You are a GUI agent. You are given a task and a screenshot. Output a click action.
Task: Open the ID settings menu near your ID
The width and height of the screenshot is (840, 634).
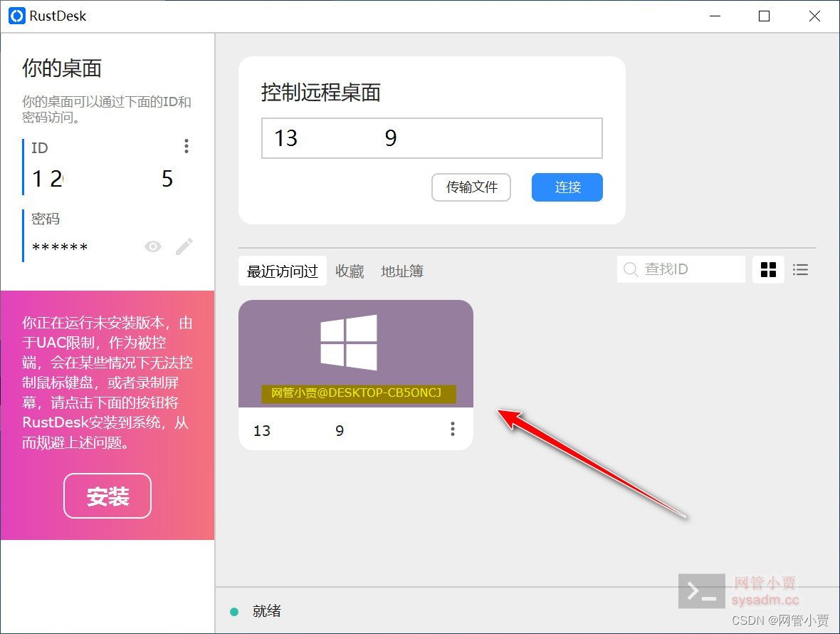pyautogui.click(x=187, y=146)
